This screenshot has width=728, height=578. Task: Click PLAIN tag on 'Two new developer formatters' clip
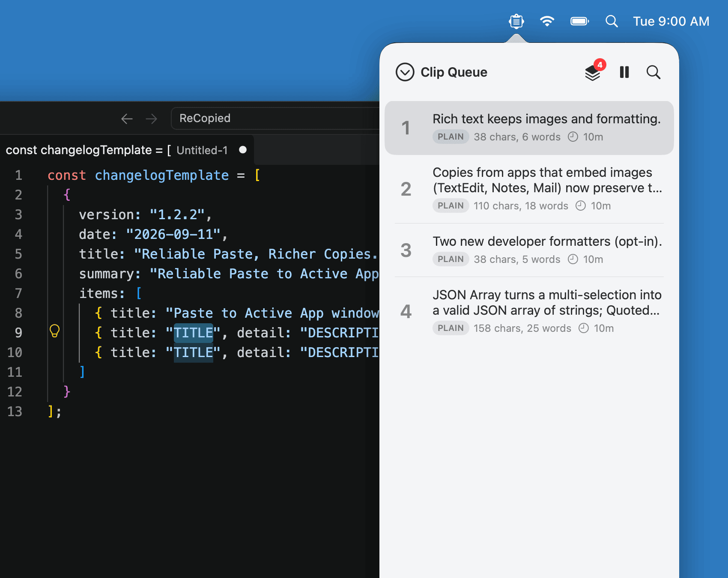(x=451, y=259)
